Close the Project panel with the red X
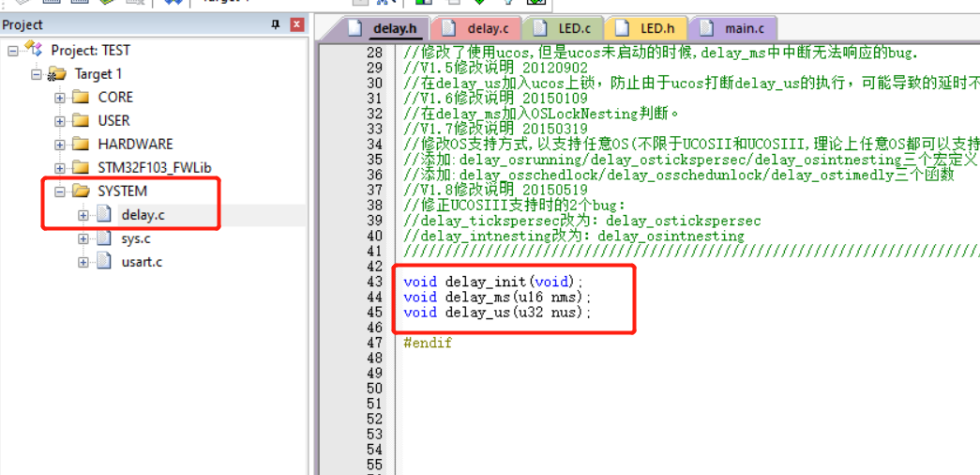 [297, 25]
